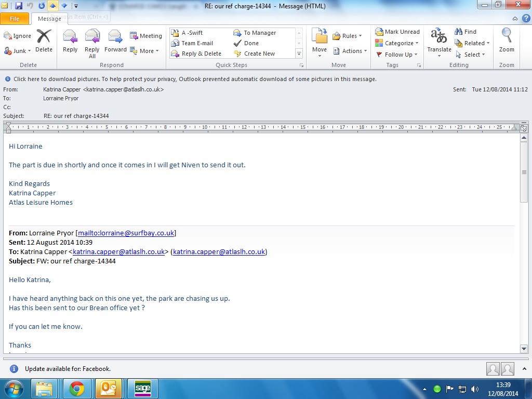Open the Follow Up flag menu
Viewport: 532px width, 399px height.
396,54
